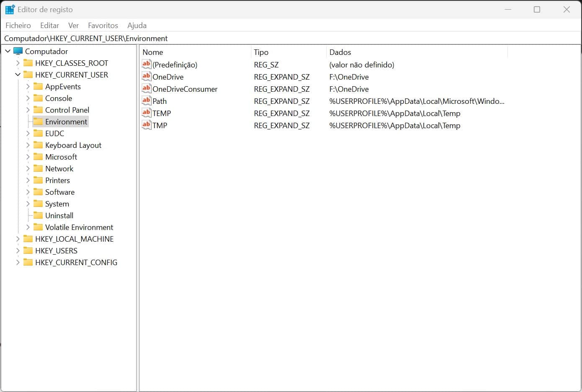This screenshot has width=582, height=392.
Task: Click the icon beside OneDriveConsumer entry
Action: 146,89
